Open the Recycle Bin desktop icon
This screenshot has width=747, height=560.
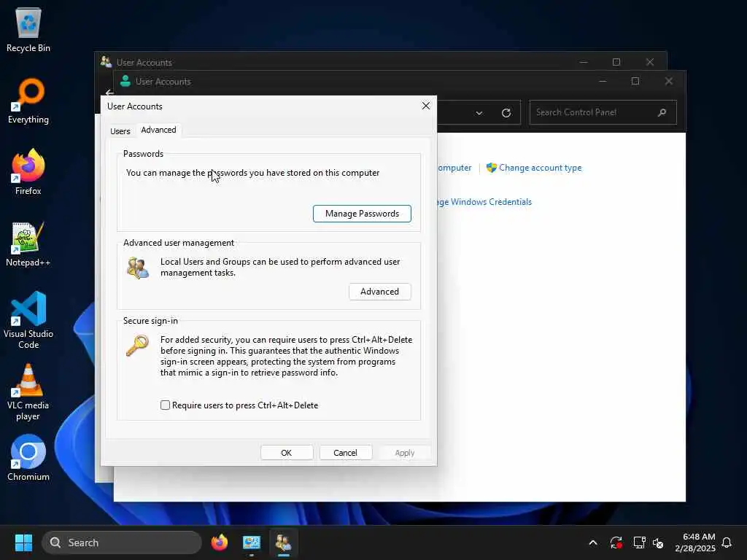click(28, 29)
